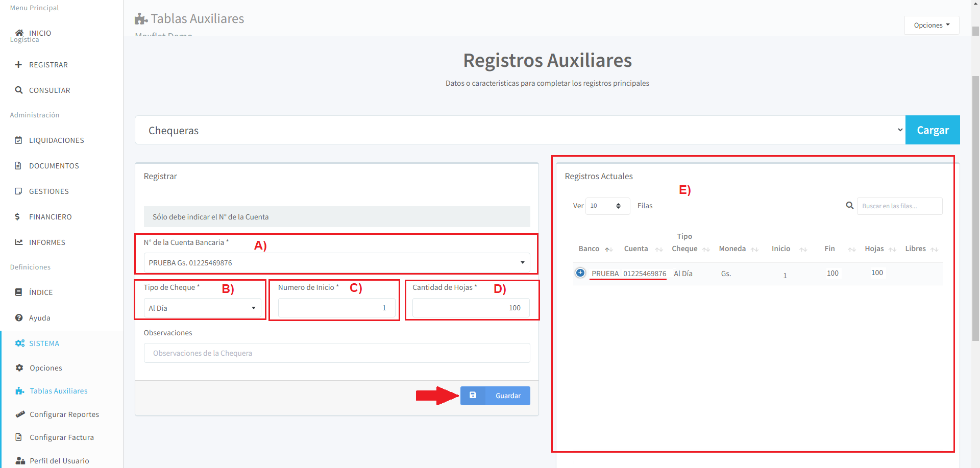
Task: Click the page's vertical scrollbar
Action: pyautogui.click(x=975, y=204)
